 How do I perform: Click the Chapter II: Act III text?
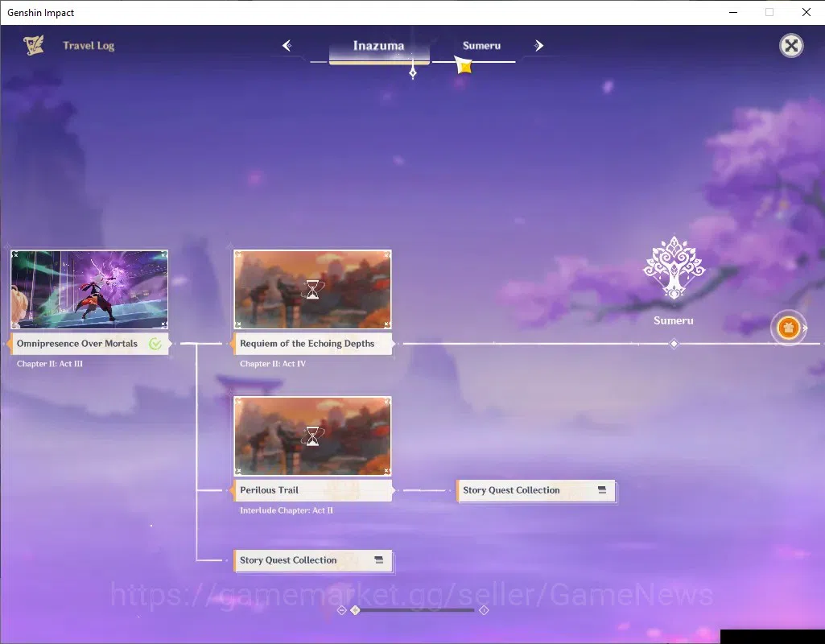click(49, 364)
